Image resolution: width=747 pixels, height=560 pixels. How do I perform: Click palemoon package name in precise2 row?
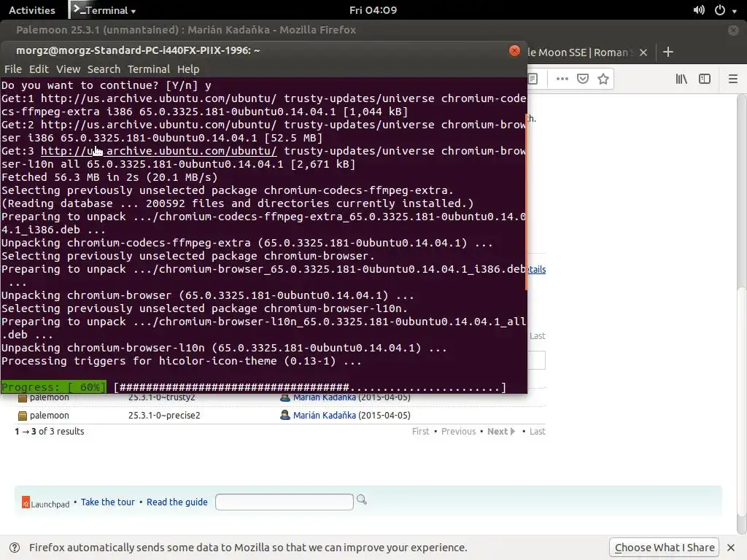coord(50,415)
